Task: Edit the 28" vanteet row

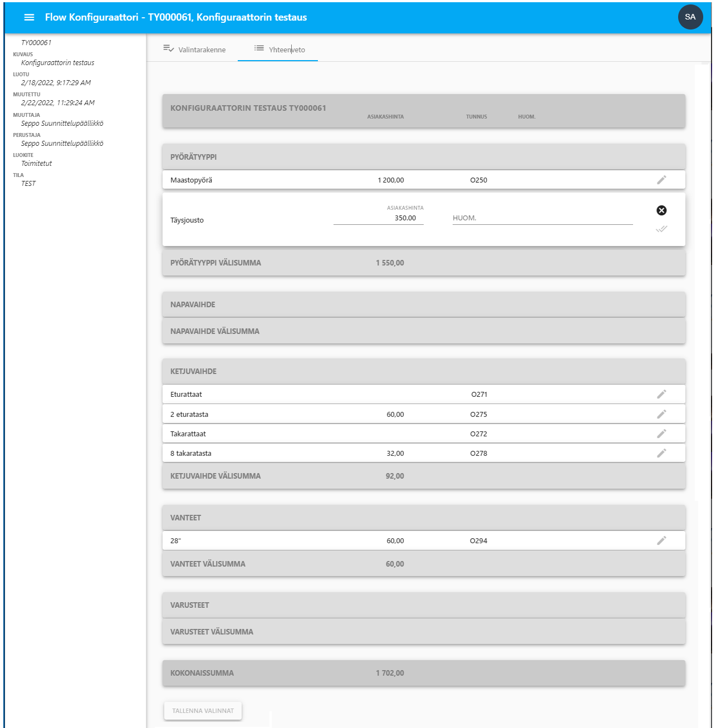Action: point(661,540)
